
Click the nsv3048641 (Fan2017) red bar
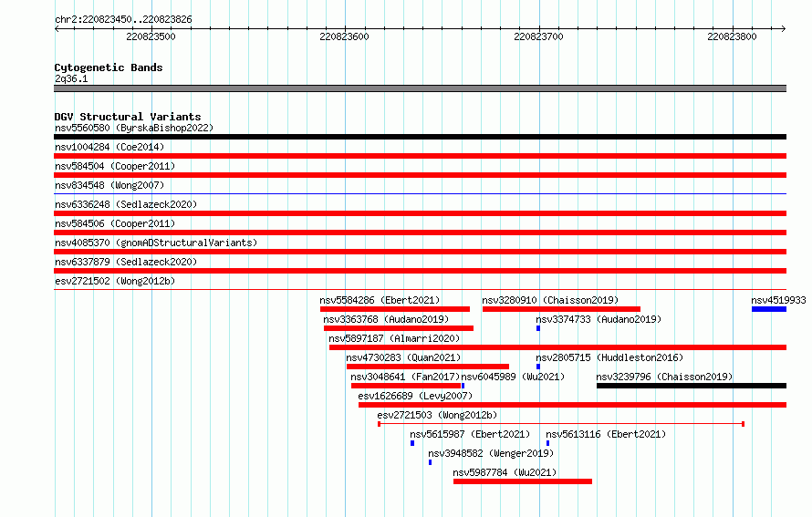(x=406, y=386)
